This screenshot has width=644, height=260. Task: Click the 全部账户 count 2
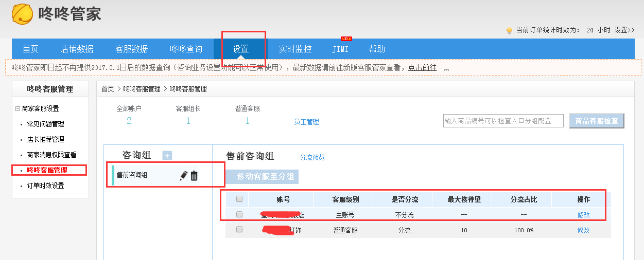129,121
